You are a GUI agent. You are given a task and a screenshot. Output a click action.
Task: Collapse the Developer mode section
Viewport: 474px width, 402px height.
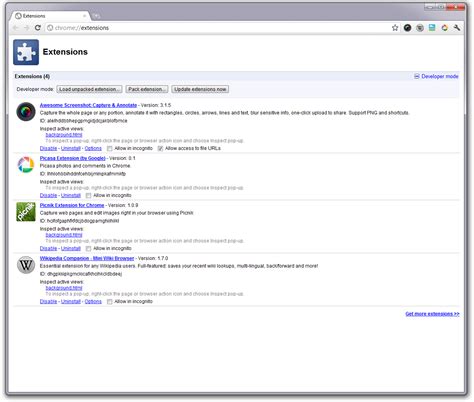pos(436,76)
